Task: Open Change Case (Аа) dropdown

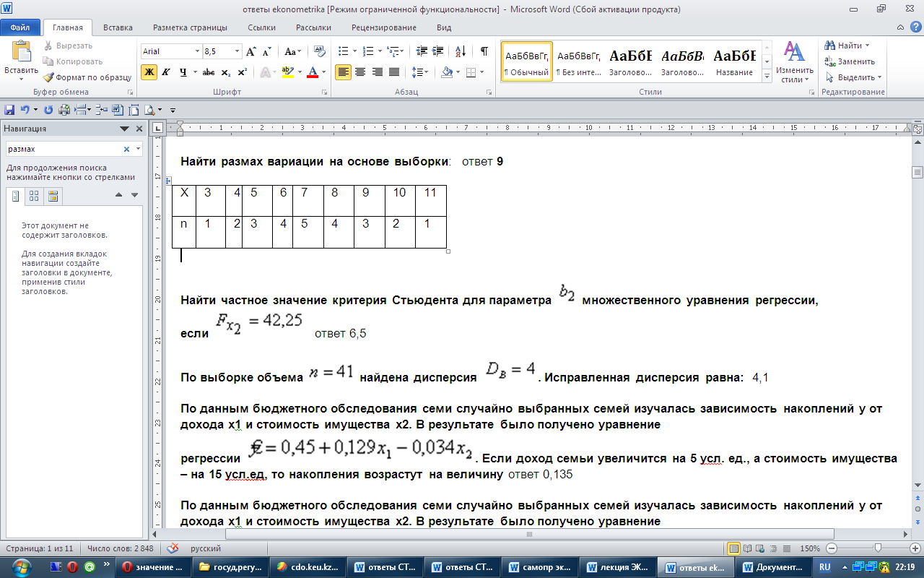Action: click(x=292, y=51)
